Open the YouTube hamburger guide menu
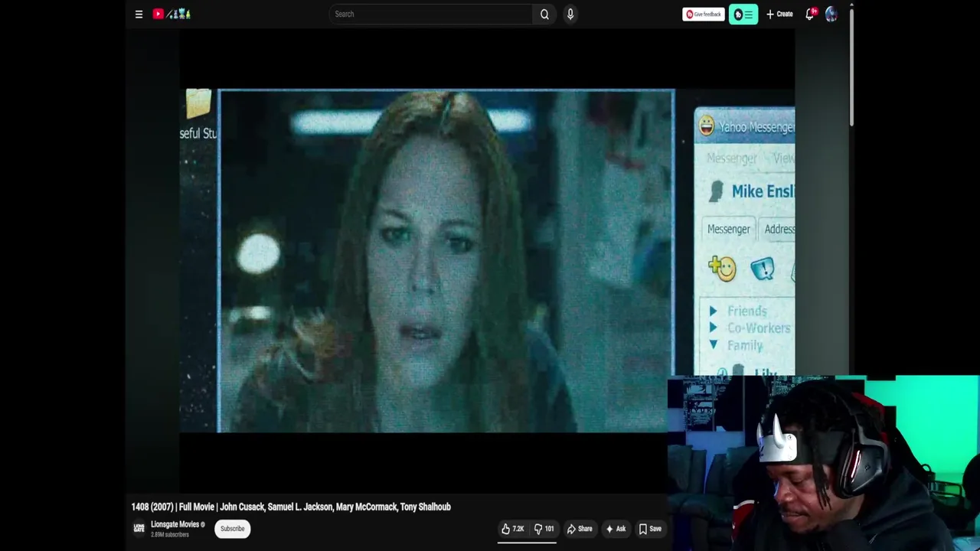Image resolution: width=980 pixels, height=551 pixels. (139, 14)
